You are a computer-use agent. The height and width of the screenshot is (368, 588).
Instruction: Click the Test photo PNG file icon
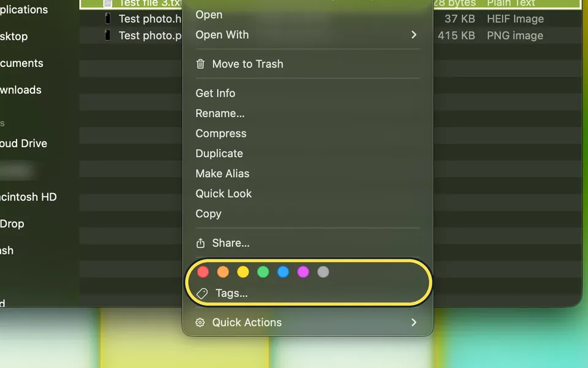(108, 36)
